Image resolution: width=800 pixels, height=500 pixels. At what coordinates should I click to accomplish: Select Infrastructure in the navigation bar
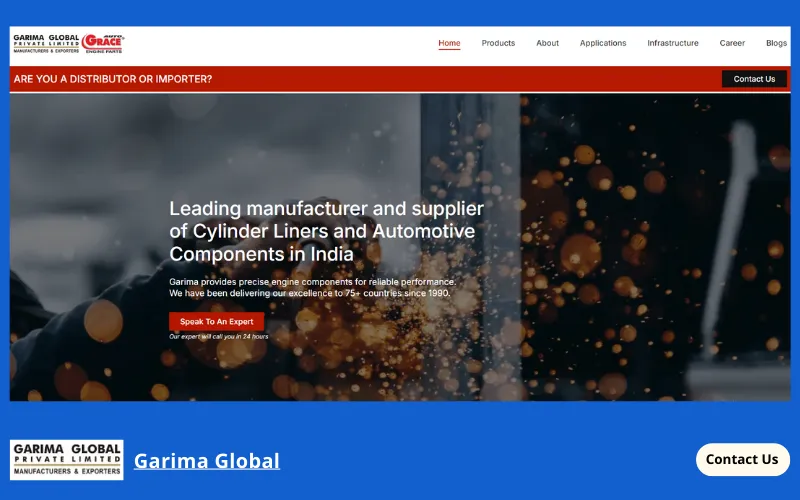pyautogui.click(x=672, y=43)
